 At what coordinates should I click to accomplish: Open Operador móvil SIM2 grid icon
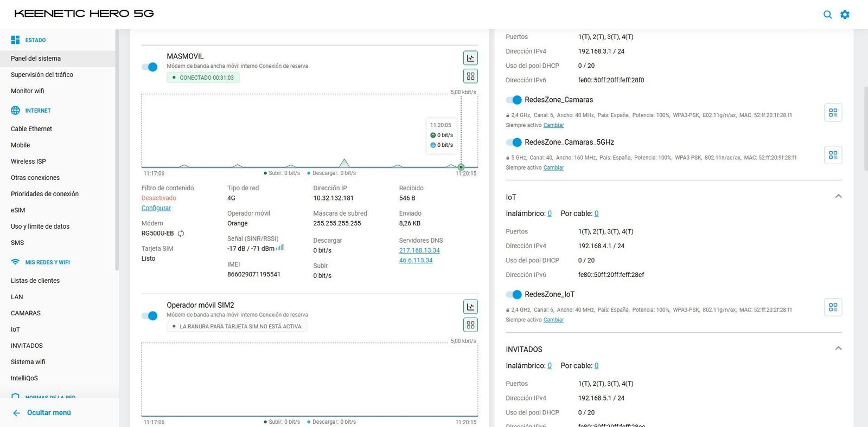(470, 325)
